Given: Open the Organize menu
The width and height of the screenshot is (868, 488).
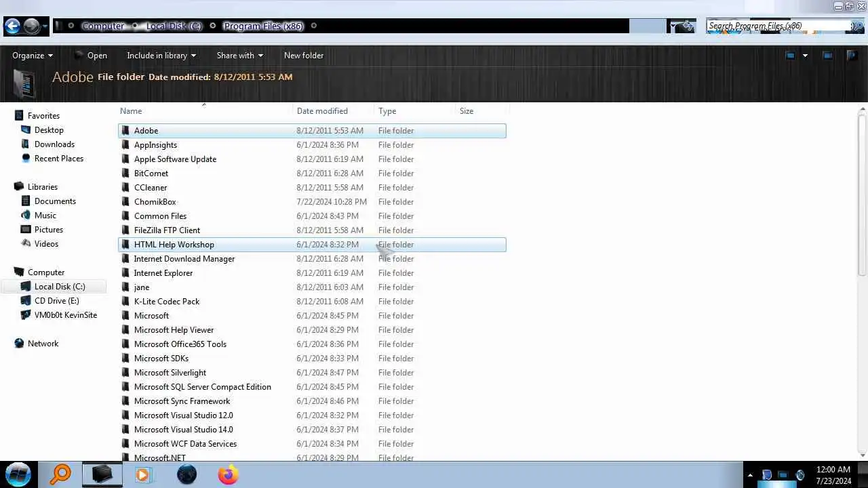Looking at the screenshot, I should 33,56.
